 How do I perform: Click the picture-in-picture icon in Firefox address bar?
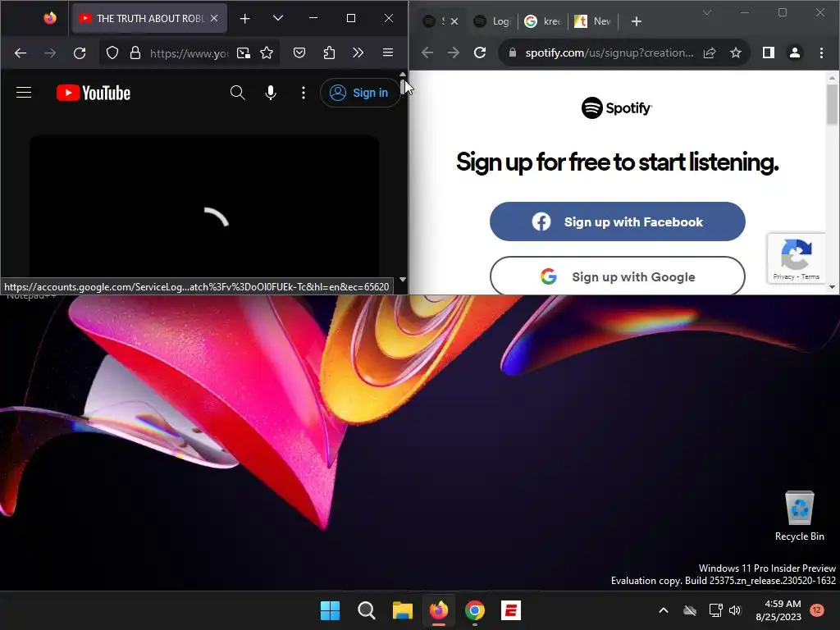pos(244,53)
